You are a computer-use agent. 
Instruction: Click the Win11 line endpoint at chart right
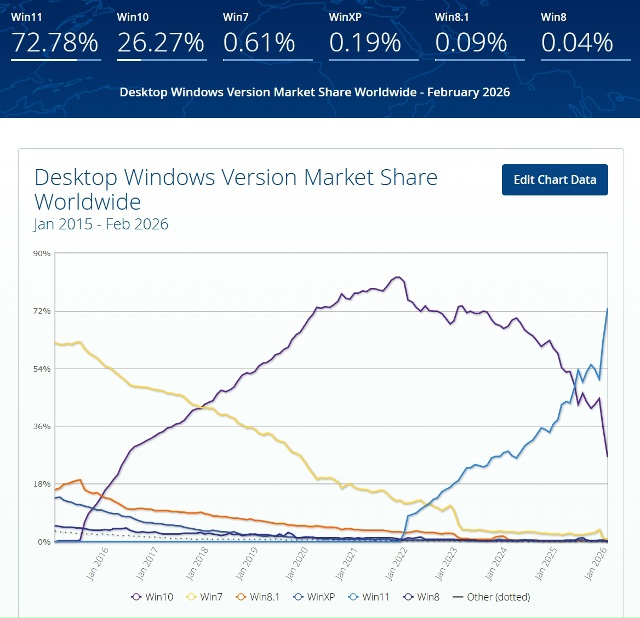608,309
